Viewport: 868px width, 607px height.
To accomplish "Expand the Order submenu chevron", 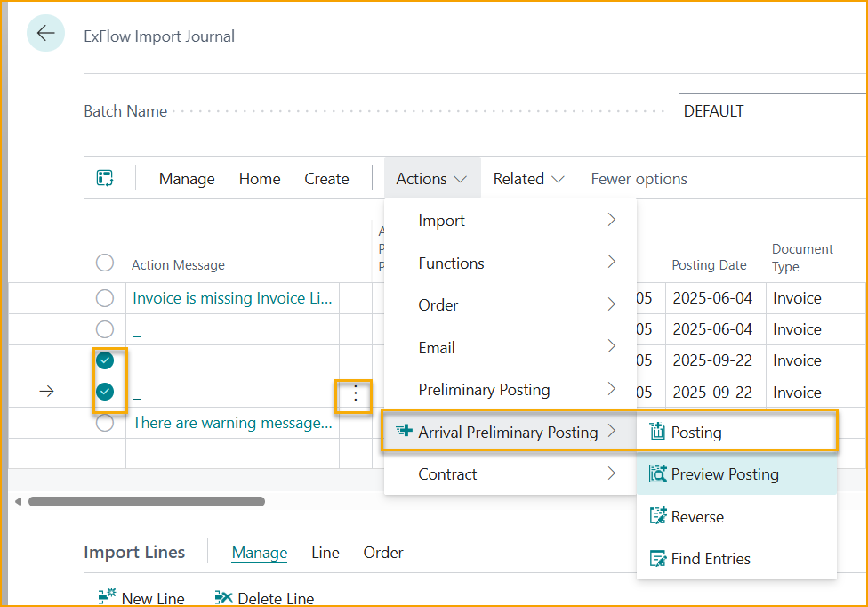I will point(612,304).
